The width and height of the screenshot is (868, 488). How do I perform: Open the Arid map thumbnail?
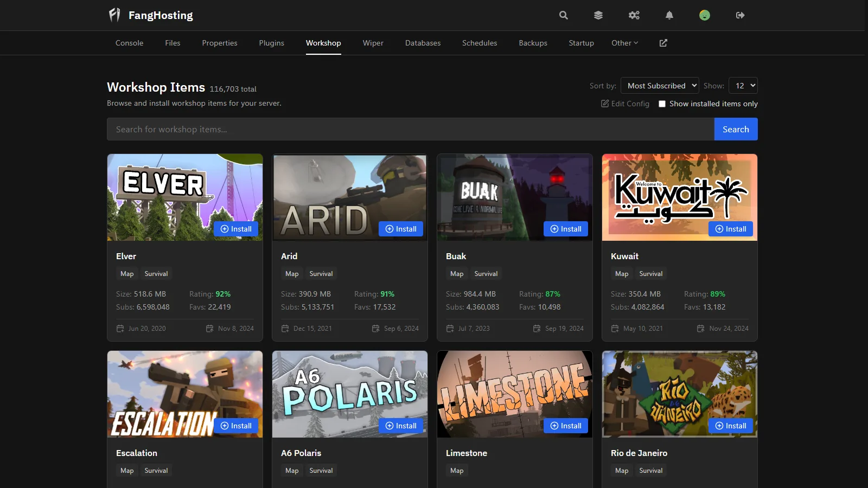(x=350, y=197)
